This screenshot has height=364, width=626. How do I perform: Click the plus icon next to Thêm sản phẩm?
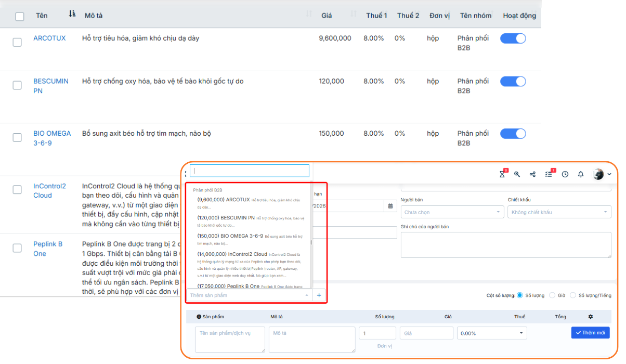click(319, 295)
